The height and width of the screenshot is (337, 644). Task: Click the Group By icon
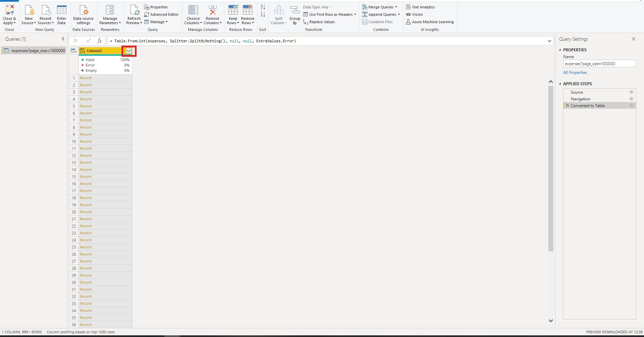pyautogui.click(x=295, y=10)
